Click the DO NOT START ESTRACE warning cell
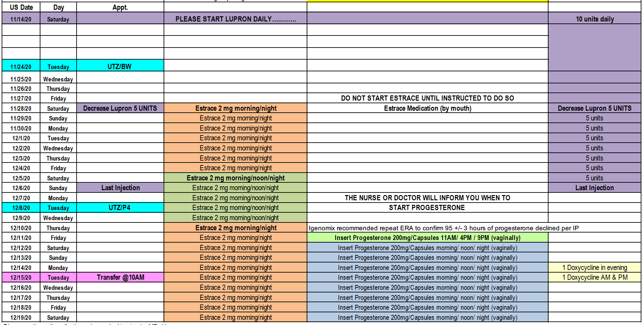Image resolution: width=644 pixels, height=325 pixels. (x=427, y=98)
